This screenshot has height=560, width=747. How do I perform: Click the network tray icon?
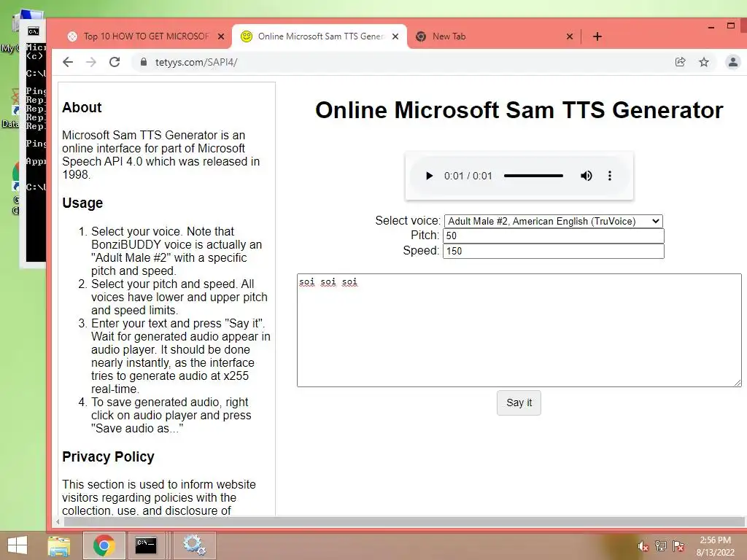click(x=661, y=546)
